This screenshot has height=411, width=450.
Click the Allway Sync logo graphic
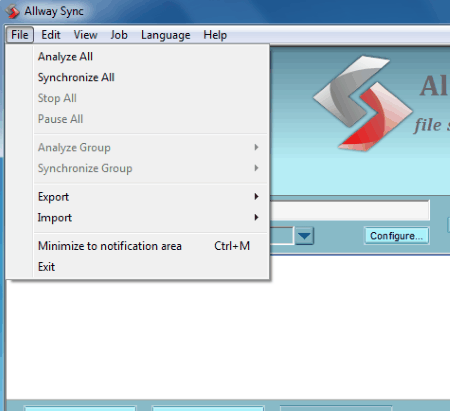tap(363, 103)
